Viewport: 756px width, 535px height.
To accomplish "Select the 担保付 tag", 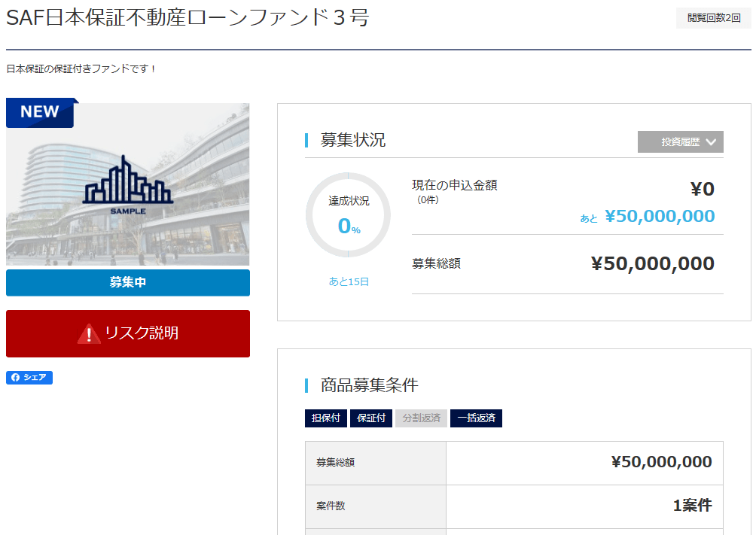I will point(326,418).
